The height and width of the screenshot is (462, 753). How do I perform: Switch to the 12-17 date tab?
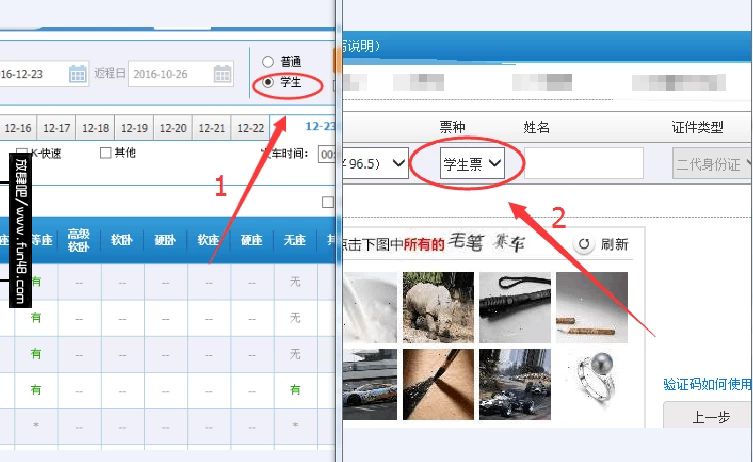pos(57,128)
